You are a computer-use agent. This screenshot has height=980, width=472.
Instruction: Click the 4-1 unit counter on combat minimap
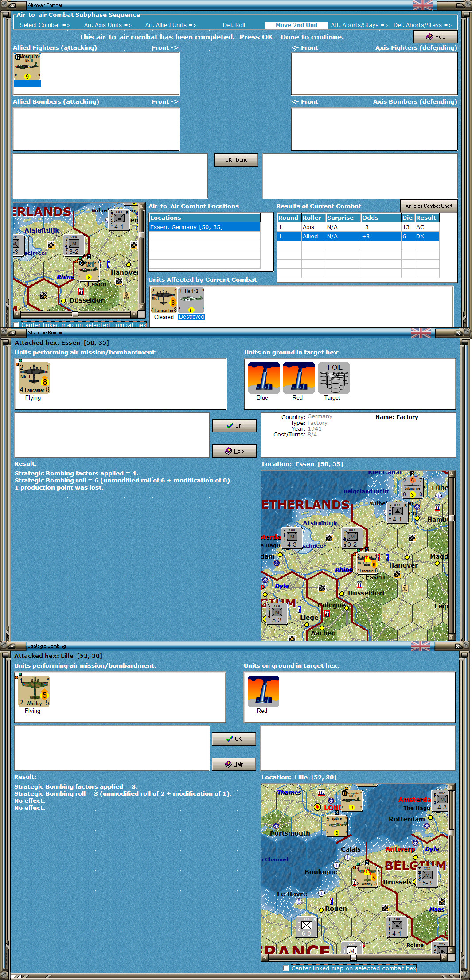click(119, 220)
